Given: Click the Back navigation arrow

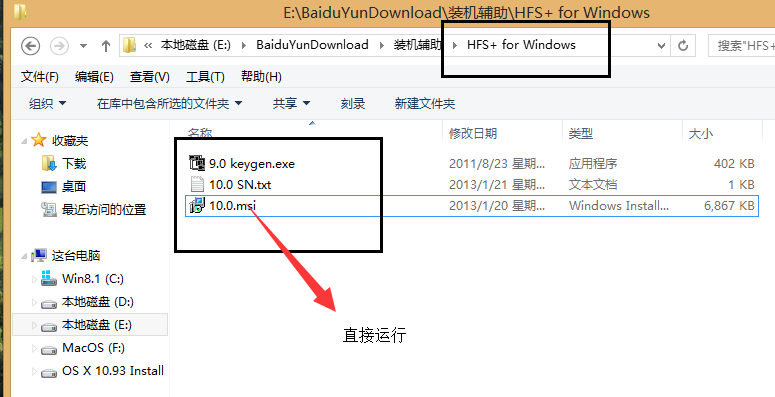Looking at the screenshot, I should (30, 46).
